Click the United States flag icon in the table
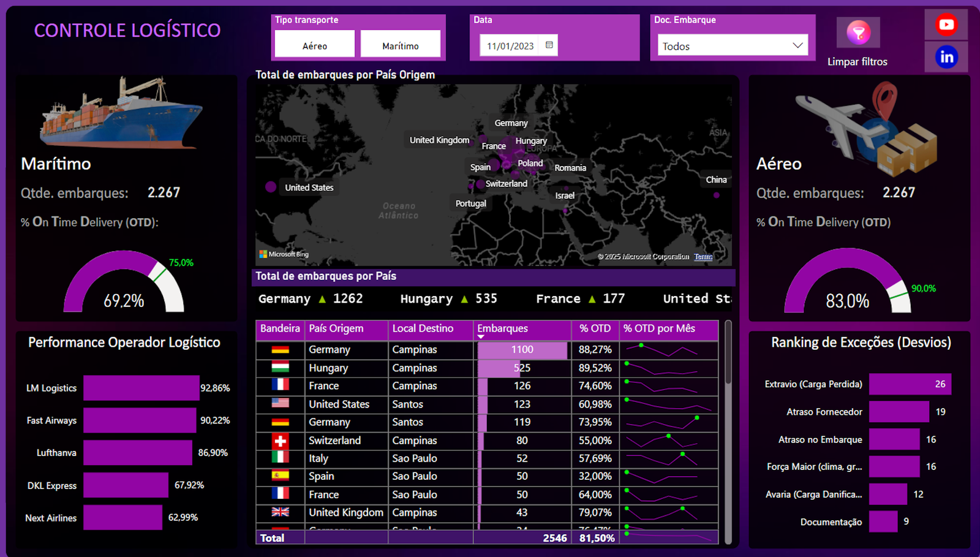This screenshot has height=557, width=980. point(280,404)
